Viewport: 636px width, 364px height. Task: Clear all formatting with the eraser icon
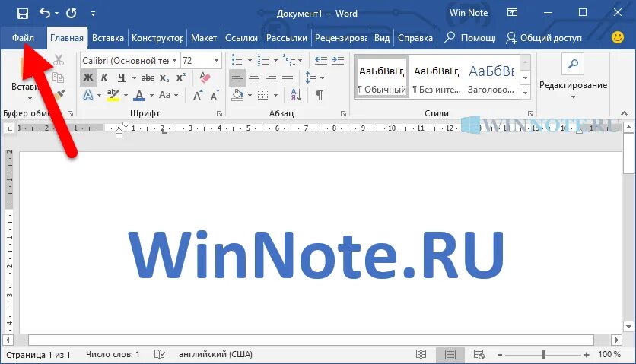(x=205, y=78)
